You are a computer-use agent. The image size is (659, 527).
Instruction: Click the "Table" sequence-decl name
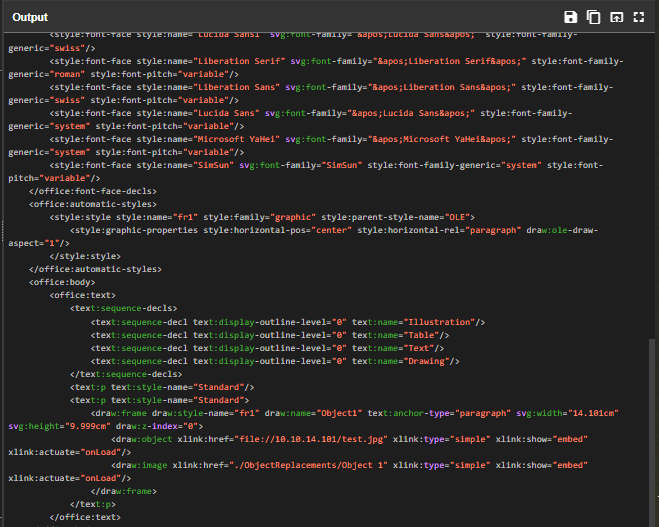click(x=425, y=334)
